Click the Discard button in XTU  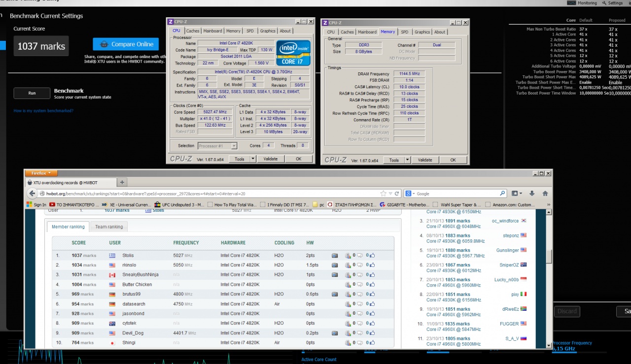click(x=567, y=311)
